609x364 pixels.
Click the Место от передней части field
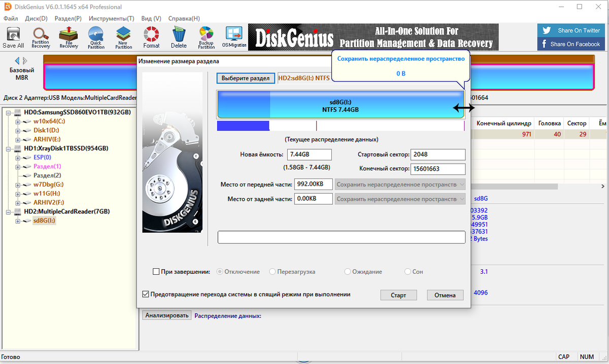click(313, 185)
